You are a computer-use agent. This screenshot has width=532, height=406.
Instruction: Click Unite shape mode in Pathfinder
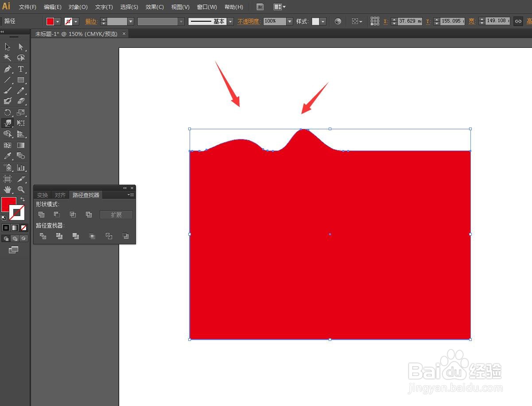(x=41, y=214)
